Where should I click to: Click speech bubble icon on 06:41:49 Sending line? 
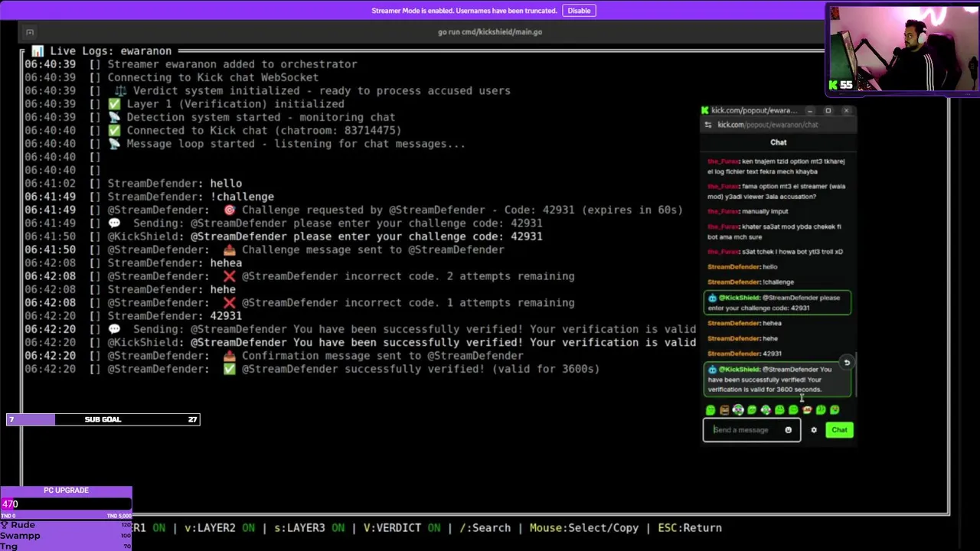pos(113,223)
